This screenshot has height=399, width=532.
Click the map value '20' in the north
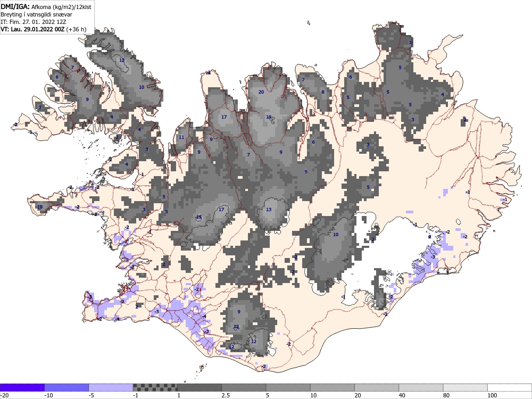tap(261, 92)
